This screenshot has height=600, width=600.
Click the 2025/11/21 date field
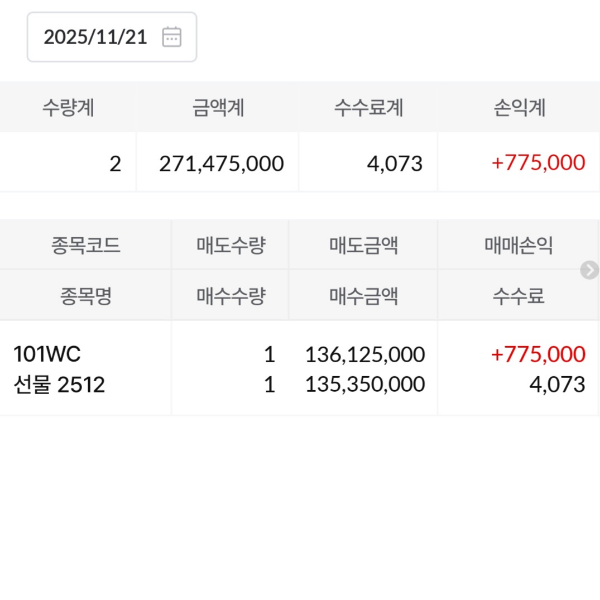click(x=96, y=37)
